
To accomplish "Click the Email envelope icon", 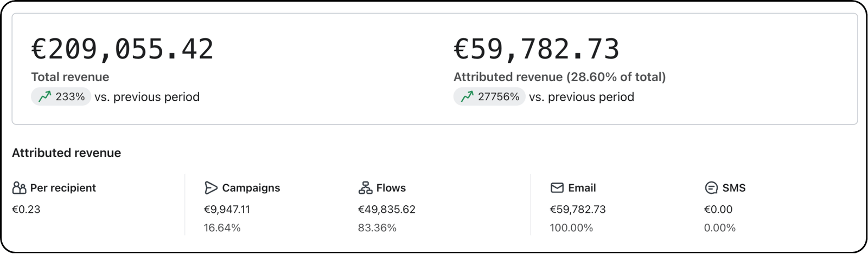I will click(x=557, y=188).
